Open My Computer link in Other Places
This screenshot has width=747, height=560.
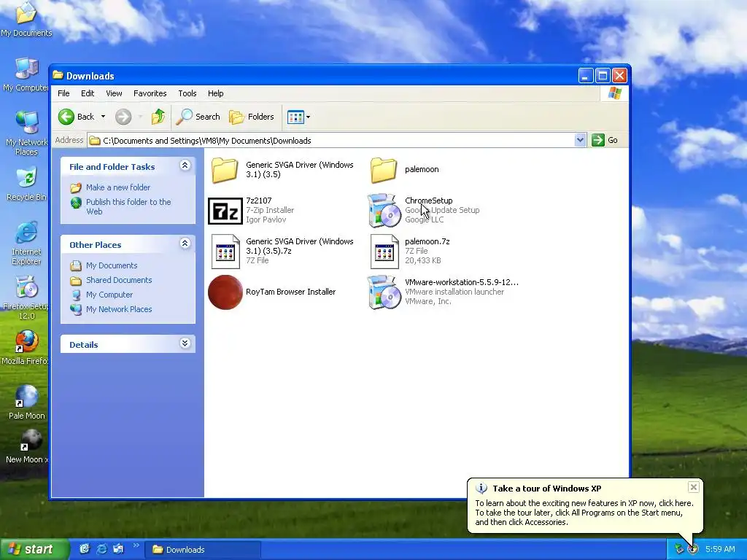click(109, 295)
